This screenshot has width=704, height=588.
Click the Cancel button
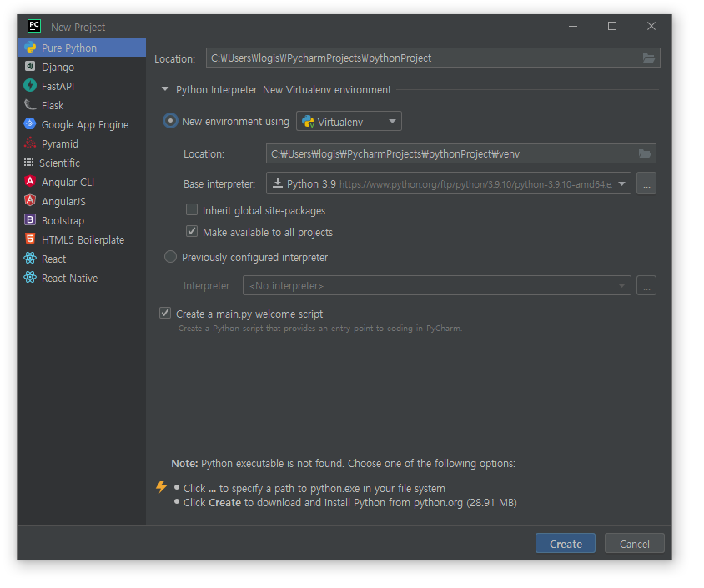pos(634,544)
